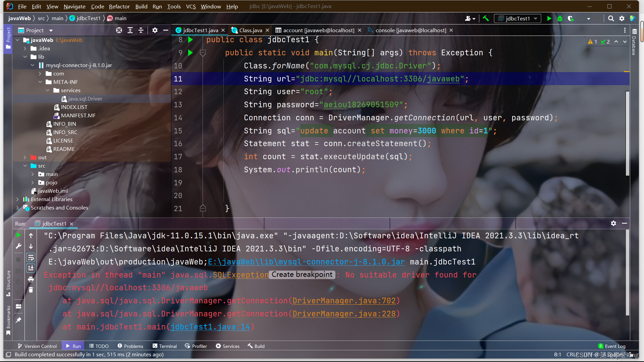This screenshot has height=362, width=644.
Task: Expand the out folder in the project tree
Action: pos(25,157)
